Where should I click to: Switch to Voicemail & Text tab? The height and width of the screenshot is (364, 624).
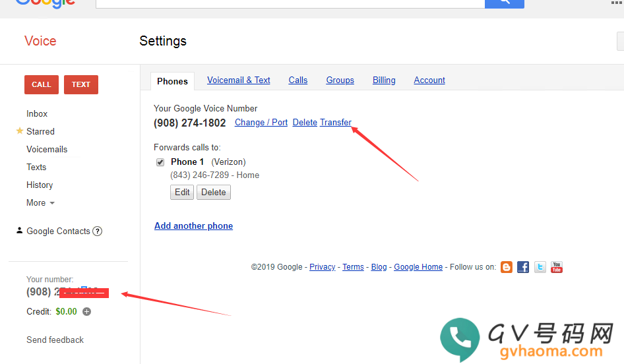[x=238, y=80]
